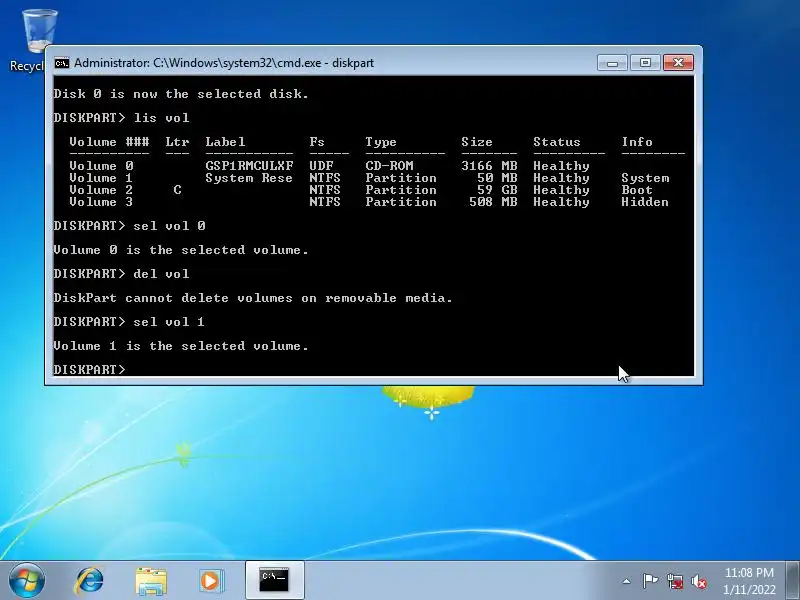Click the 'Volume 1' row label
Screen dimensions: 800x600
tap(101, 178)
